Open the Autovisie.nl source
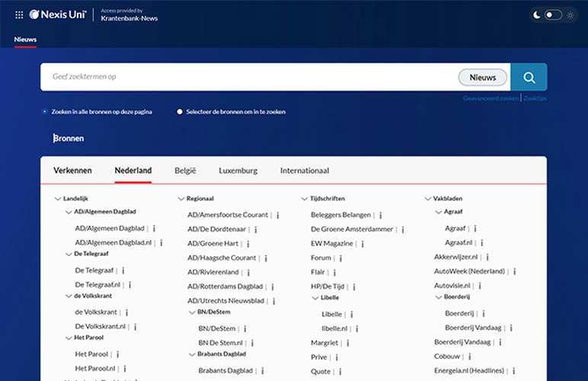This screenshot has width=588, height=381. (x=452, y=286)
